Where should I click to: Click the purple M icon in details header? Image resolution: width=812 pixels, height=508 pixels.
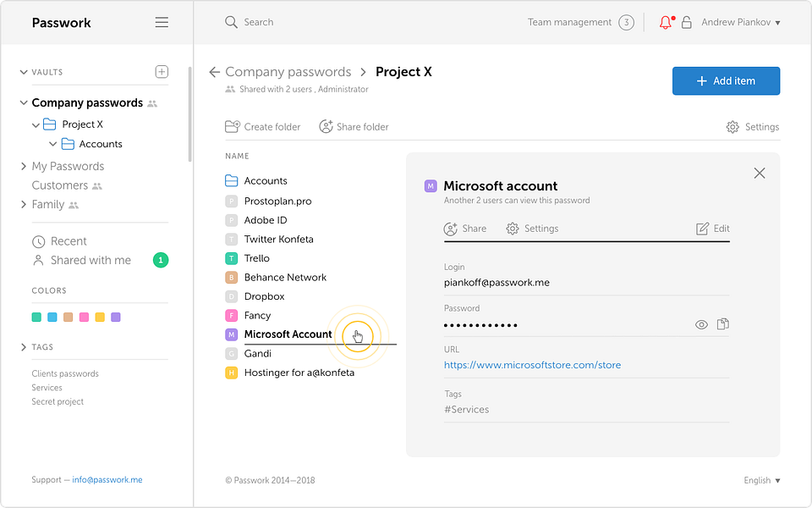pos(431,185)
